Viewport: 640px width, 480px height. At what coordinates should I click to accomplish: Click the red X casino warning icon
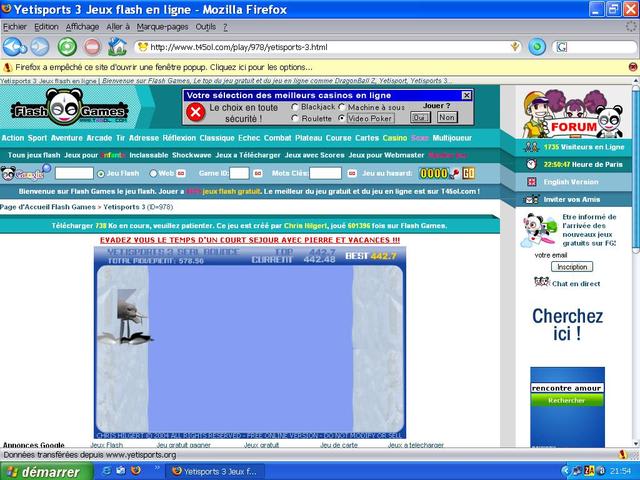tap(196, 111)
